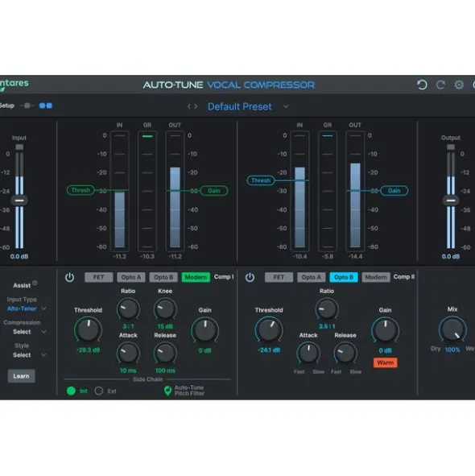Viewport: 475px width, 476px height.
Task: Select Opto A mode for Comp I
Action: tap(131, 277)
